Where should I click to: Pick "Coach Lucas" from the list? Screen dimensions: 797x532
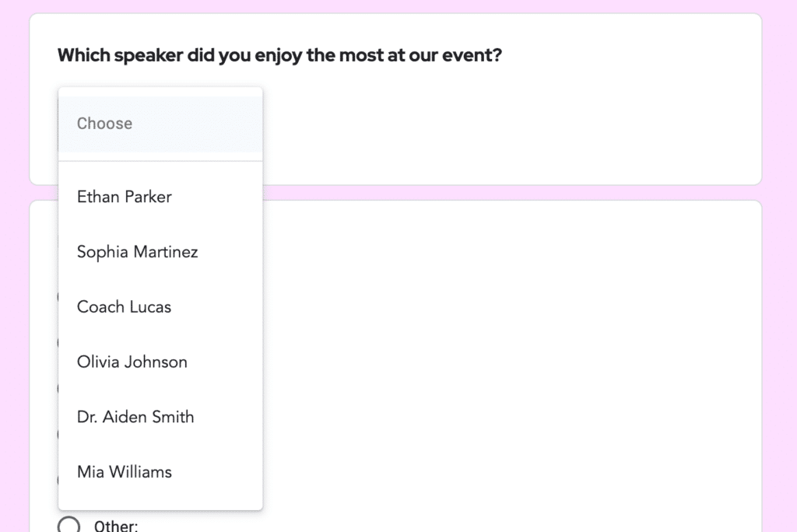(x=124, y=306)
